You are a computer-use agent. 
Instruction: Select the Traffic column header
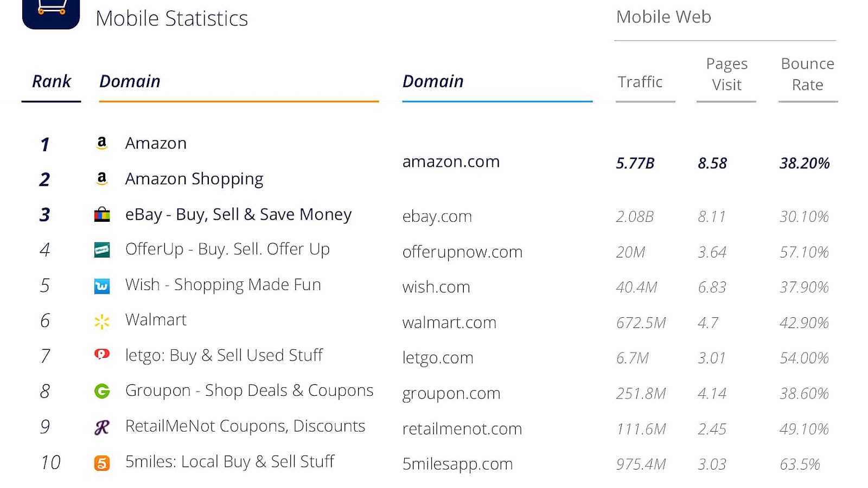(x=640, y=82)
